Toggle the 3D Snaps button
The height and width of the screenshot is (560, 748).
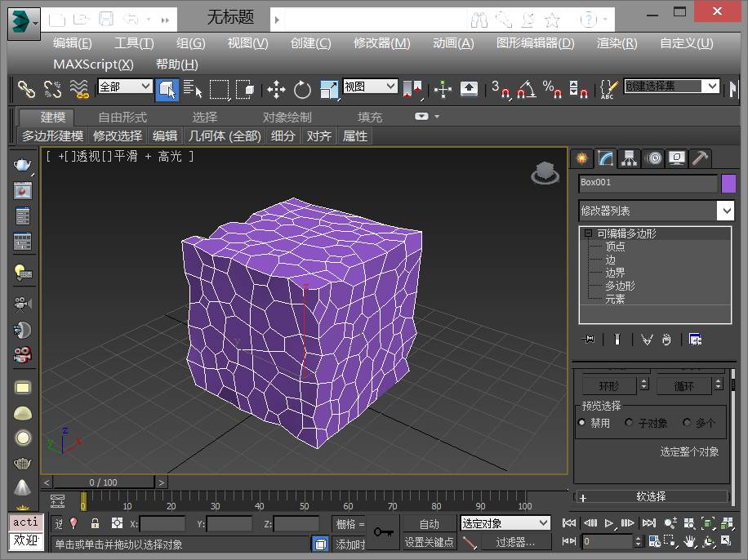[501, 89]
